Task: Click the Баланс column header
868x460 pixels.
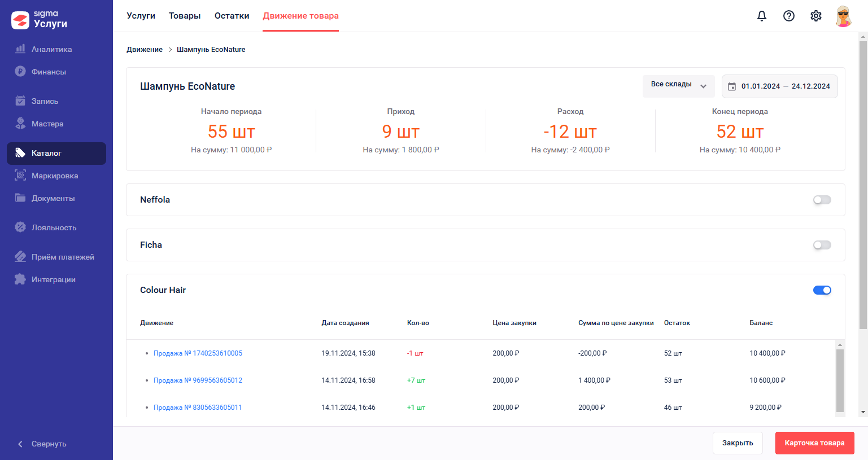Action: (x=761, y=323)
